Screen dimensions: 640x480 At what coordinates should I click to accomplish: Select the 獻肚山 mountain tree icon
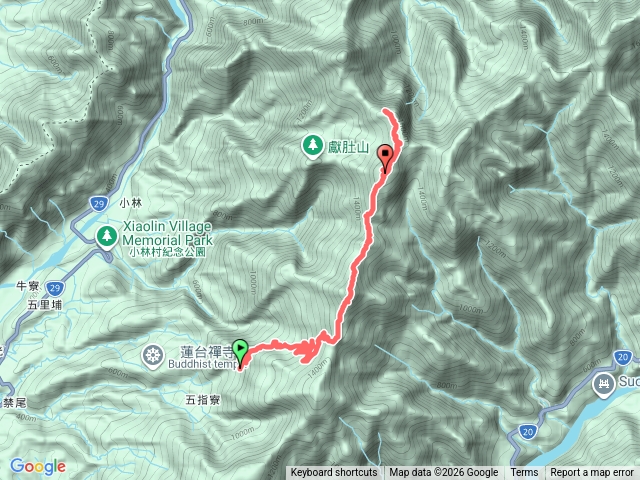point(313,146)
